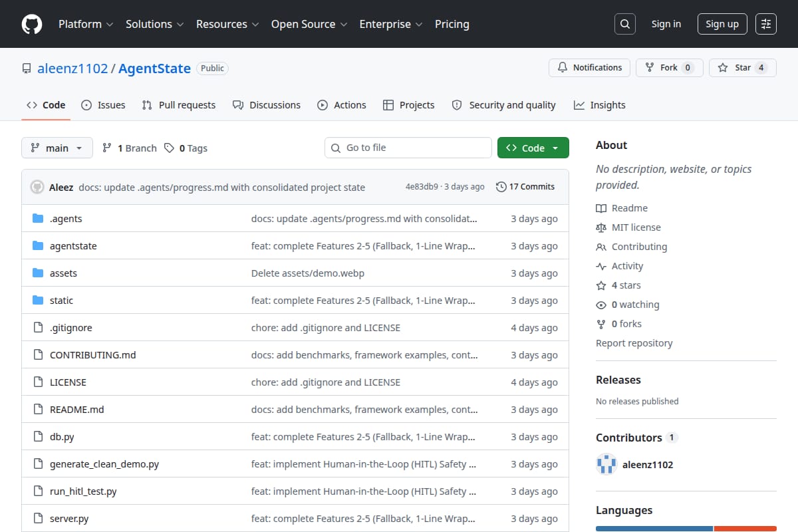798x532 pixels.
Task: Click the file icon next to CONTRIBUTING.md
Action: click(38, 355)
